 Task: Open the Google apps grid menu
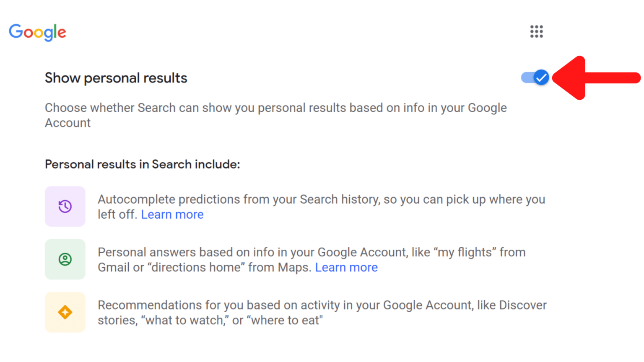536,31
